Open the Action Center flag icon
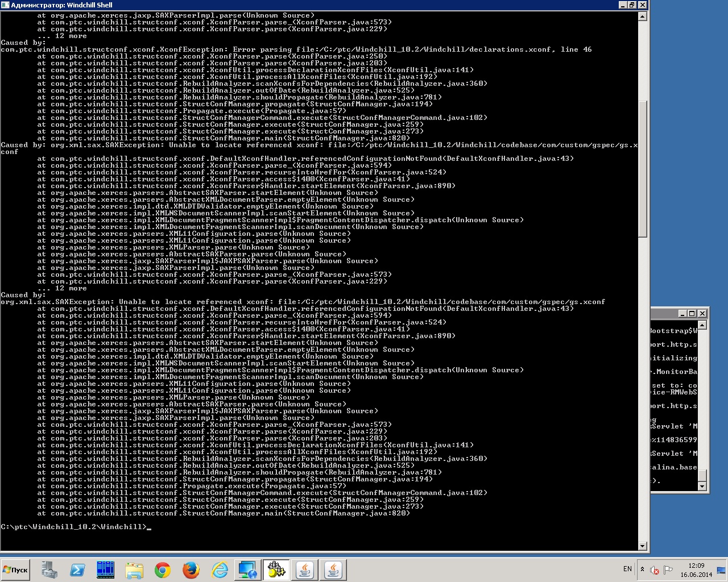Screen dimensions: 728x582 [668, 569]
